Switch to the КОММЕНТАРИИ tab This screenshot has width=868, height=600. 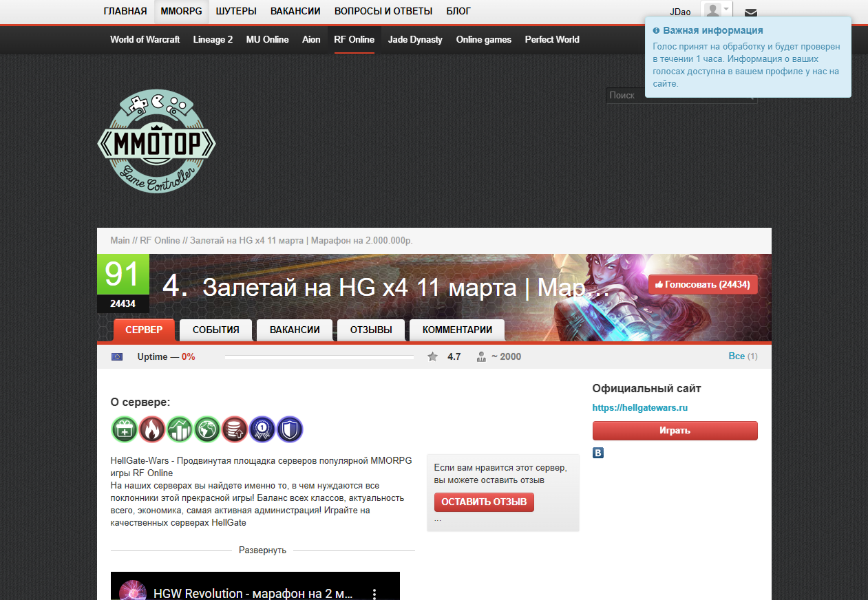[457, 330]
